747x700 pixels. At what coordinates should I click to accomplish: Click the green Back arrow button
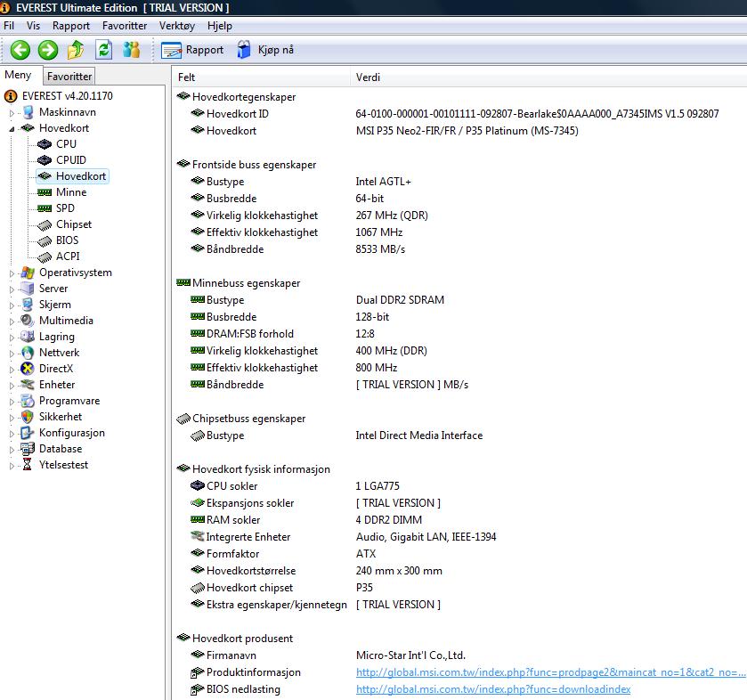(x=20, y=50)
